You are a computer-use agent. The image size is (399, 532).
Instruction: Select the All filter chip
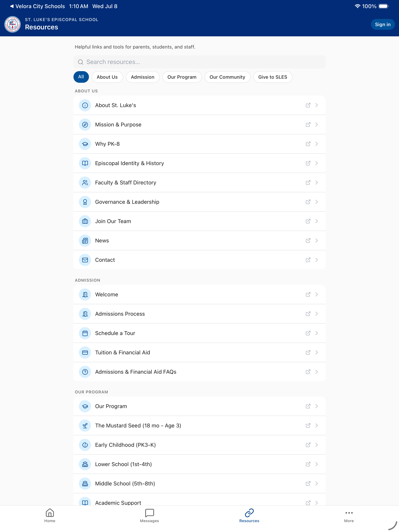point(81,77)
